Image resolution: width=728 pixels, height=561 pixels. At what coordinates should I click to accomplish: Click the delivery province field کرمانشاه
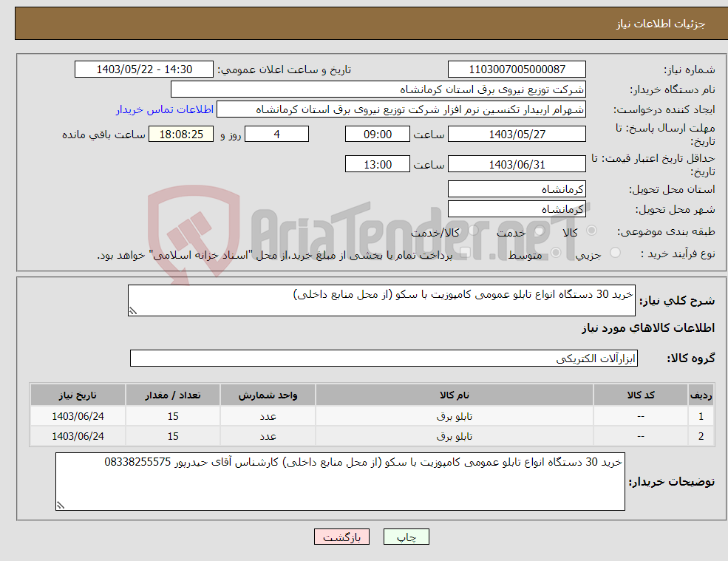pyautogui.click(x=517, y=189)
